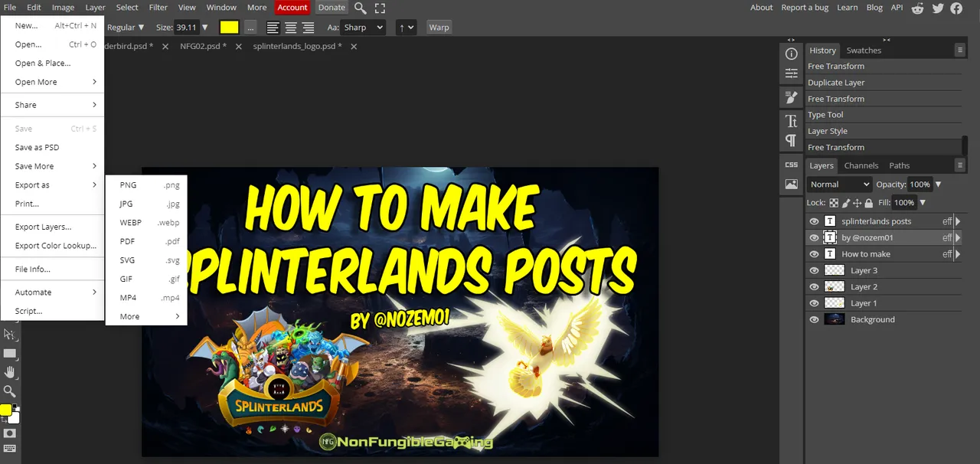Click Save as PSD menu entry

coord(52,148)
